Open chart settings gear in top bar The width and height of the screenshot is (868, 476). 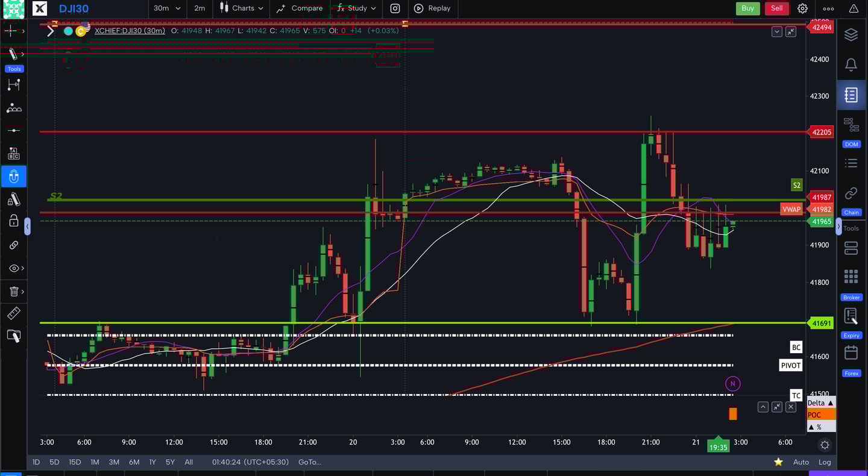pos(802,8)
